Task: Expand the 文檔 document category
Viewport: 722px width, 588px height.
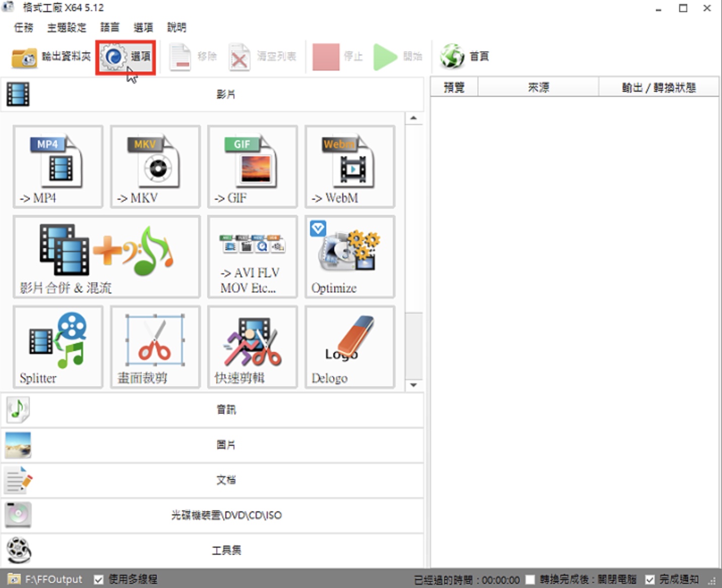Action: 212,480
